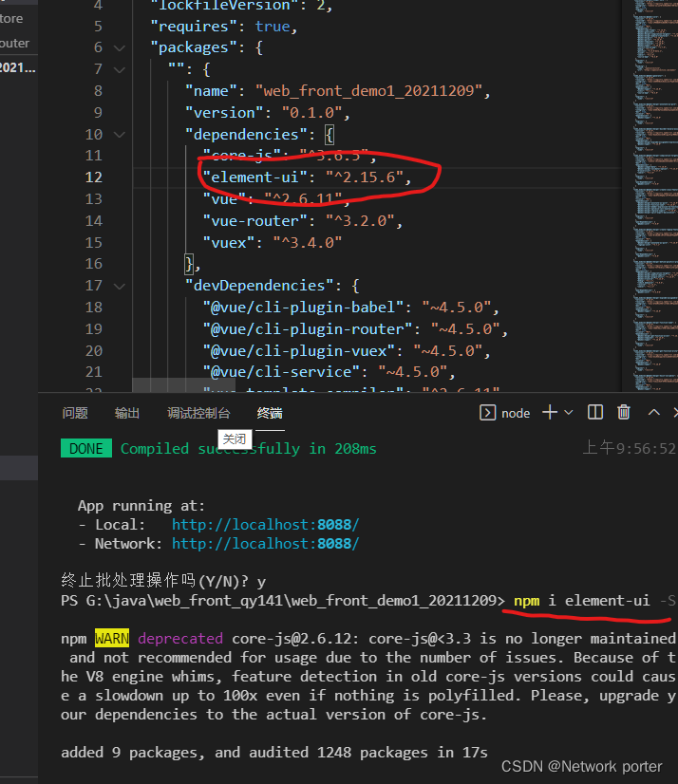This screenshot has height=784, width=678.
Task: Switch to the 输出 tab
Action: click(127, 413)
